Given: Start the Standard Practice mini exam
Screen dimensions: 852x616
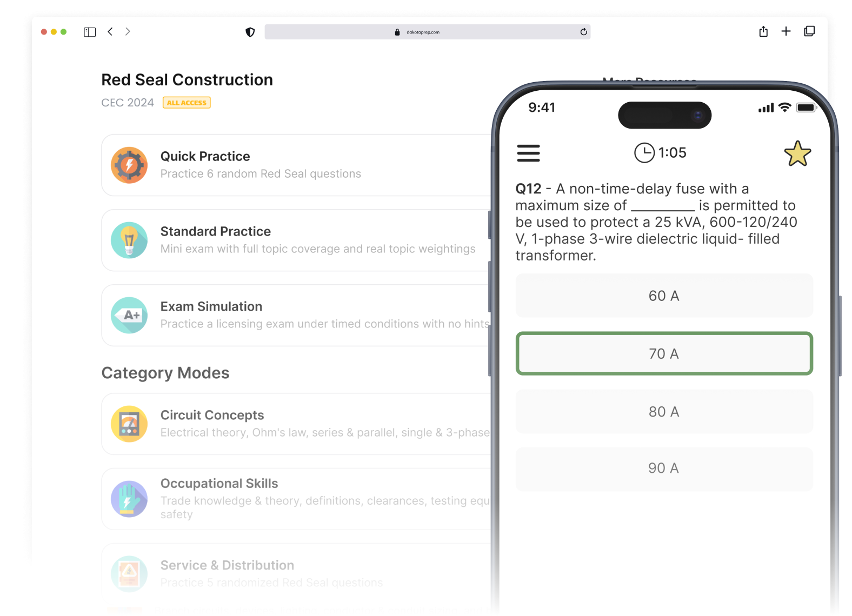Looking at the screenshot, I should 296,240.
